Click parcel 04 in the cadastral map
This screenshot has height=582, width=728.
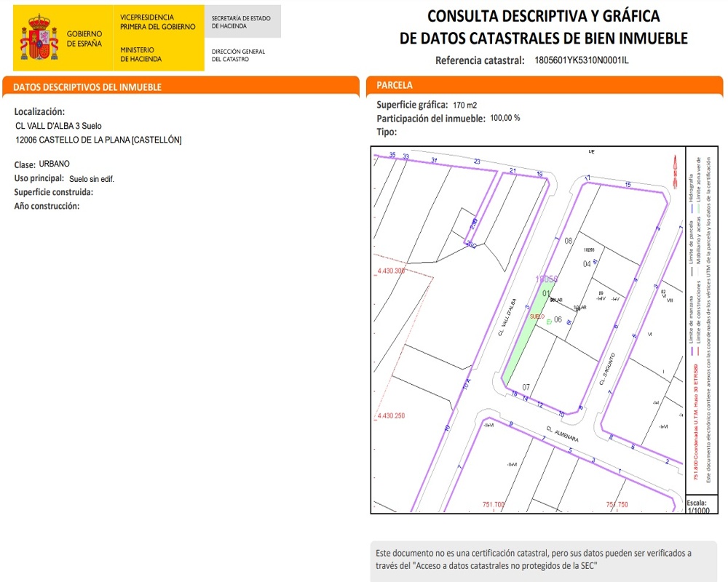(x=587, y=264)
